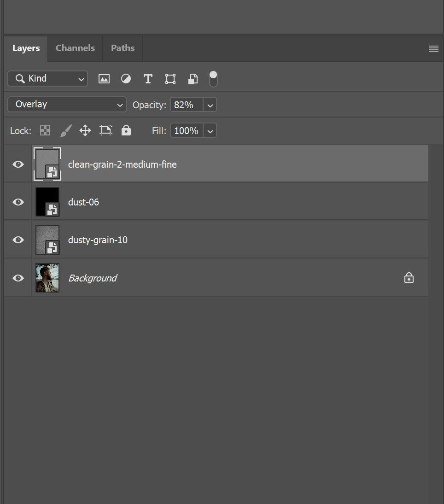Filter for adjustment layers icon
Viewport: 444px width, 504px height.
[x=126, y=79]
